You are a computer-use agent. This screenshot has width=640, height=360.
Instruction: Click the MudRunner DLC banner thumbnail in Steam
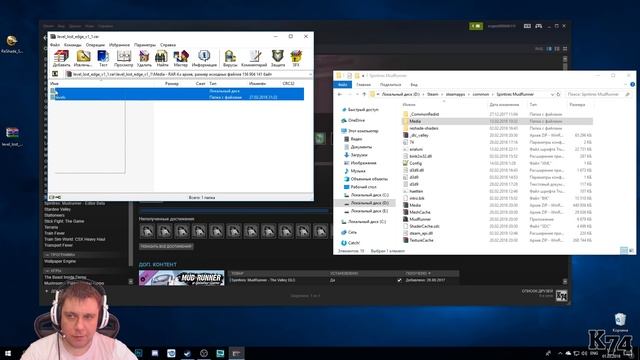point(182,278)
